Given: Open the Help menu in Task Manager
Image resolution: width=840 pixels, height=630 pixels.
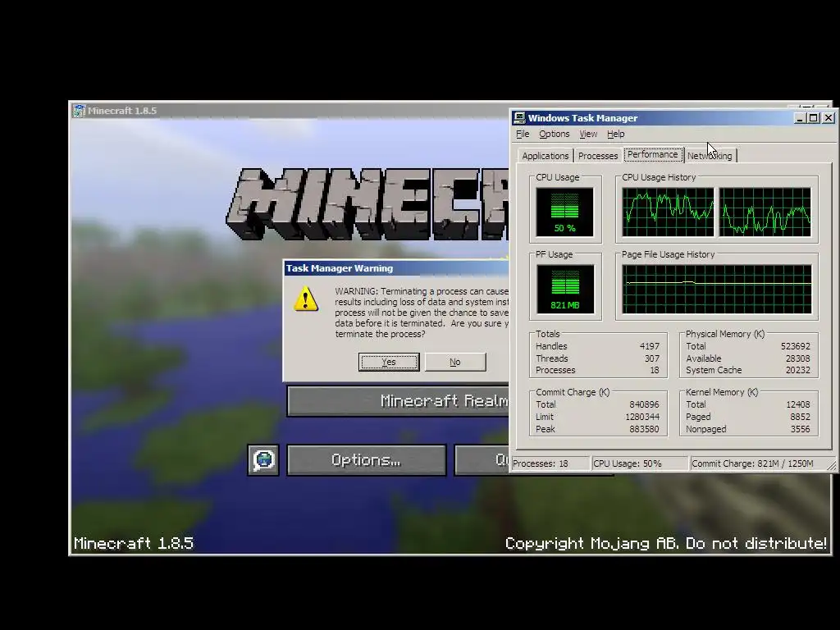Looking at the screenshot, I should tap(615, 134).
